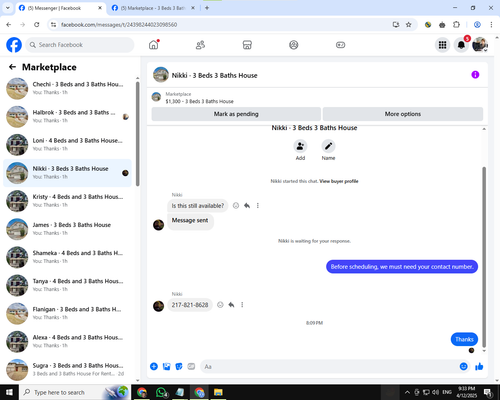500x400 pixels.
Task: Reply to the 217-821-8628 message
Action: [231, 305]
